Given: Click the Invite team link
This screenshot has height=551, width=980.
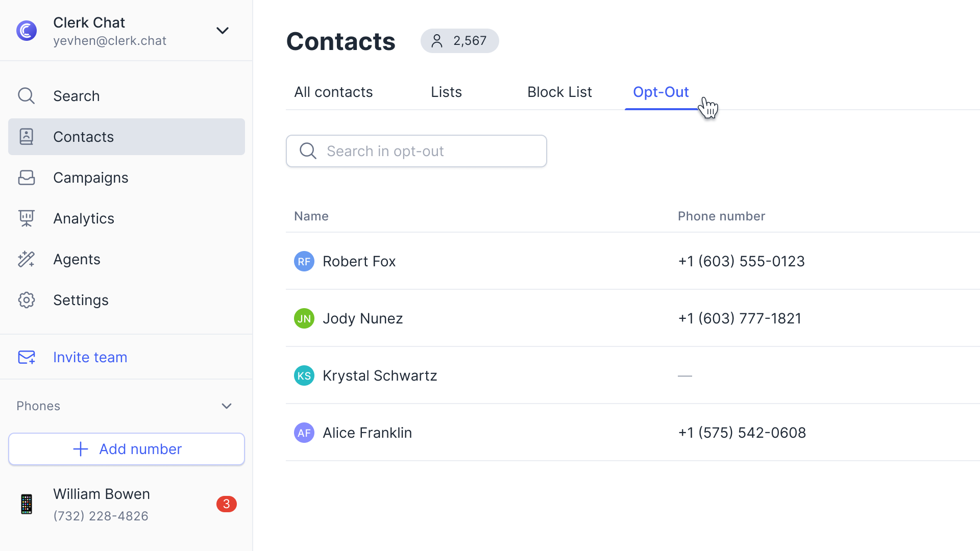Looking at the screenshot, I should point(90,357).
